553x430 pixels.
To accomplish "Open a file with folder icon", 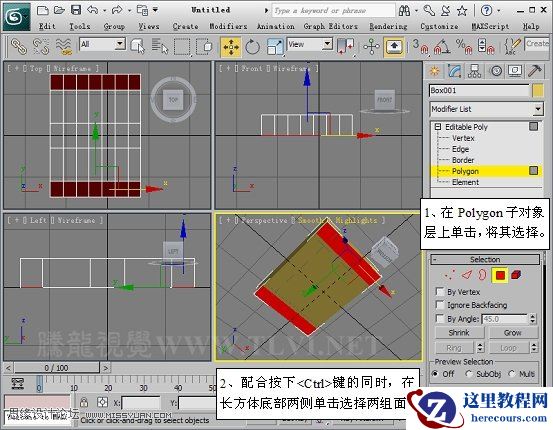I will pos(59,10).
